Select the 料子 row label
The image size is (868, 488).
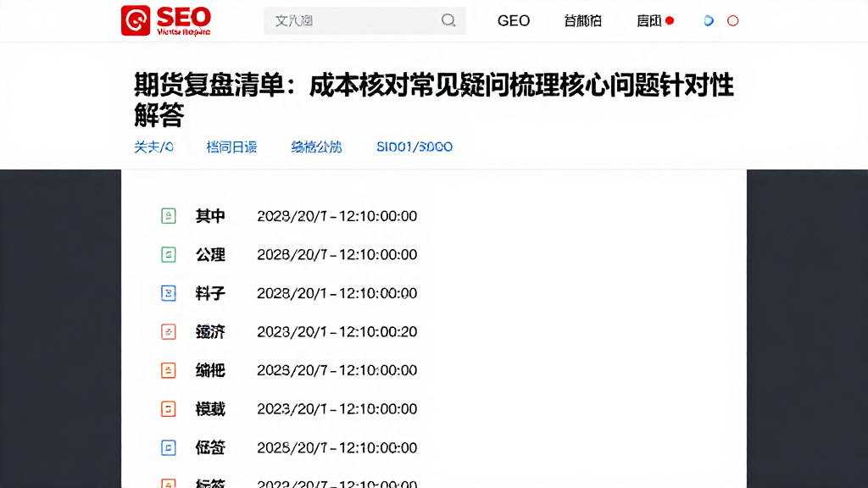(210, 292)
